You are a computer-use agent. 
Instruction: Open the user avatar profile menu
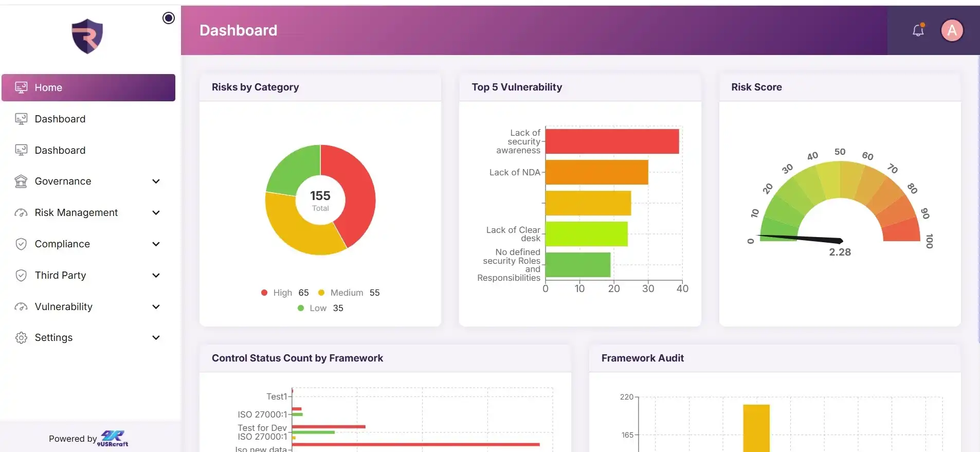click(952, 30)
